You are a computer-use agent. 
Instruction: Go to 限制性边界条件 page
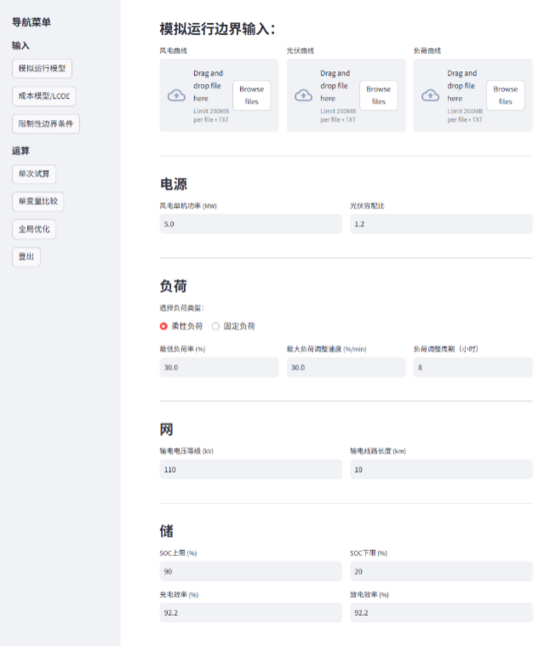(46, 124)
